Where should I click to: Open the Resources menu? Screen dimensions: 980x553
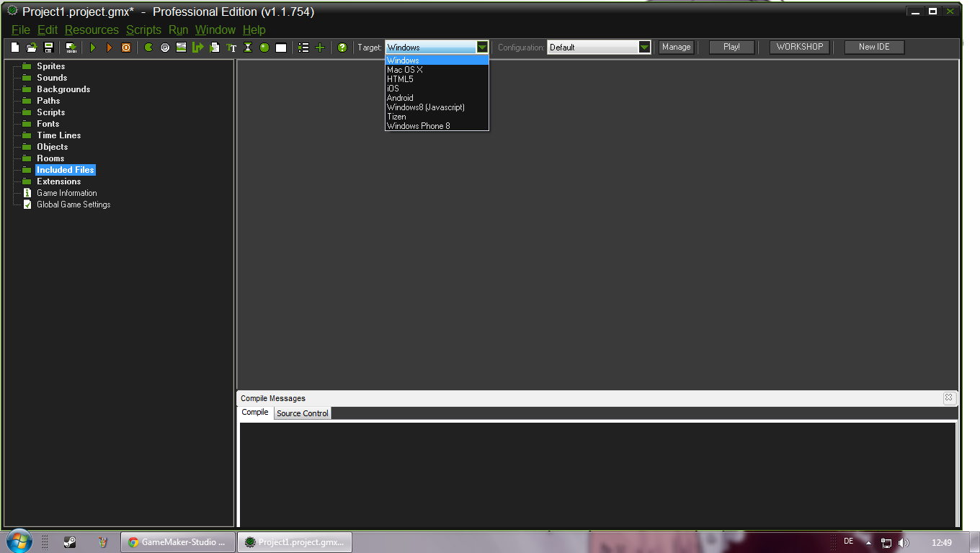pyautogui.click(x=92, y=30)
